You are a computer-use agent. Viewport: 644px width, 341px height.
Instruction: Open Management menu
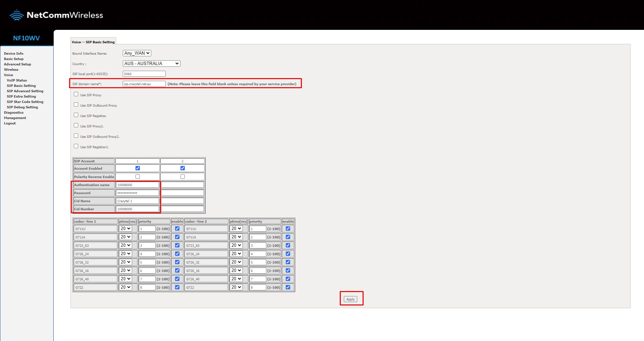15,118
